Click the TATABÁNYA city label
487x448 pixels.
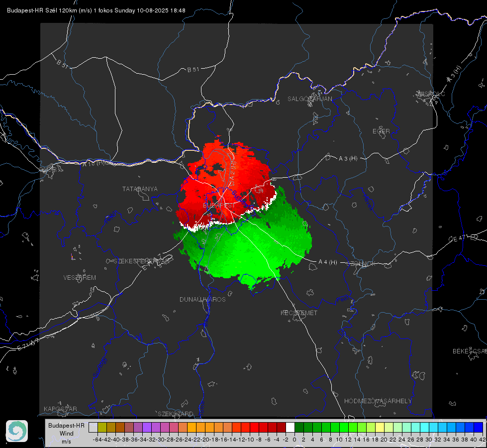coord(140,189)
